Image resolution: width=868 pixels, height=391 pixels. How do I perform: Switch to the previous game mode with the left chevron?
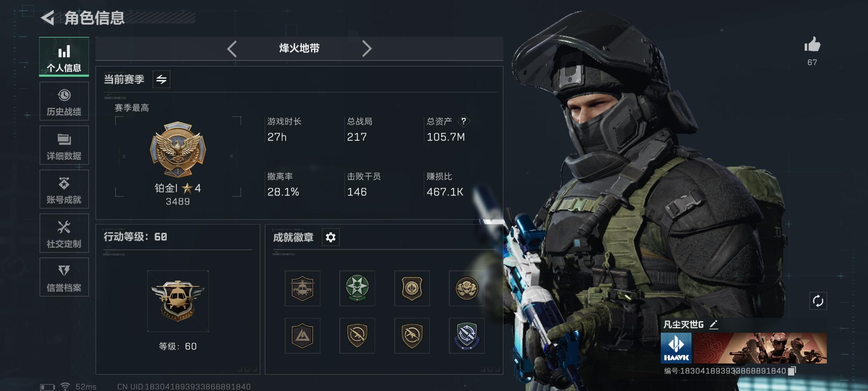[232, 49]
